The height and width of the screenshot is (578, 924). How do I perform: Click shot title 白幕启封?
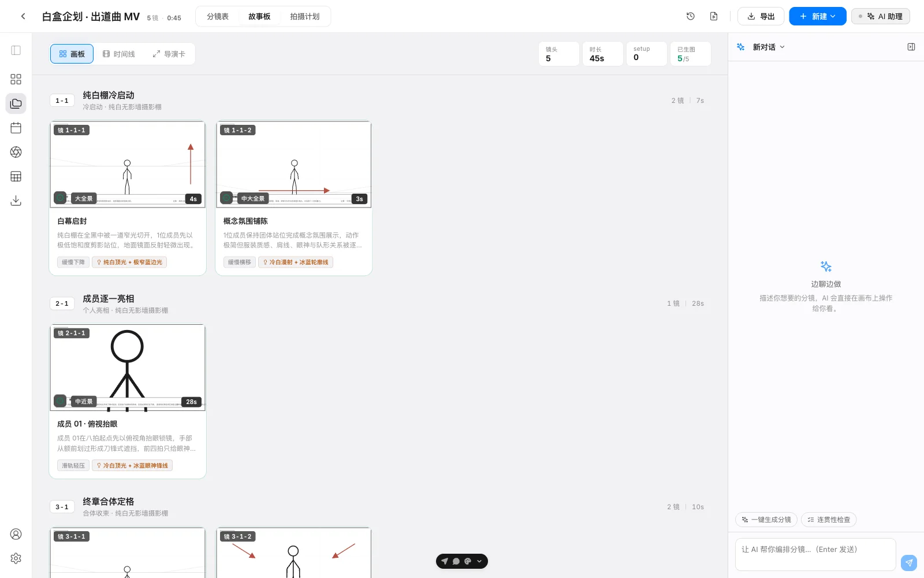pos(72,221)
